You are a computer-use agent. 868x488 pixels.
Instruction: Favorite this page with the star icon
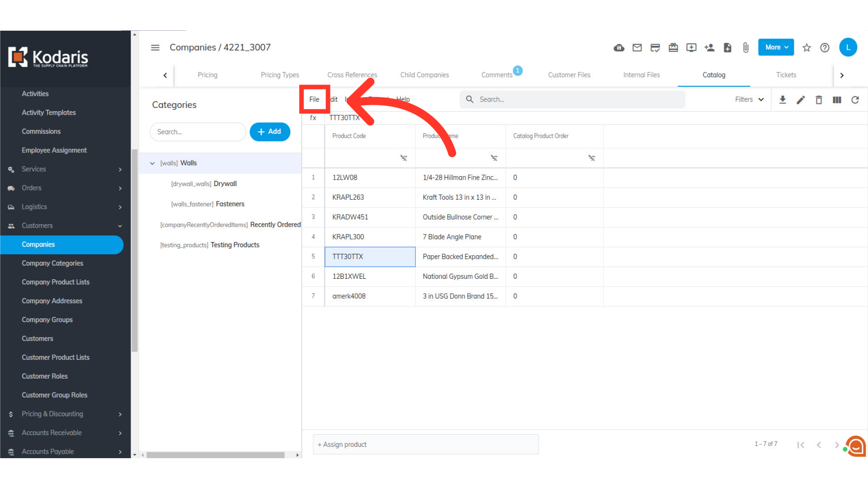(807, 48)
